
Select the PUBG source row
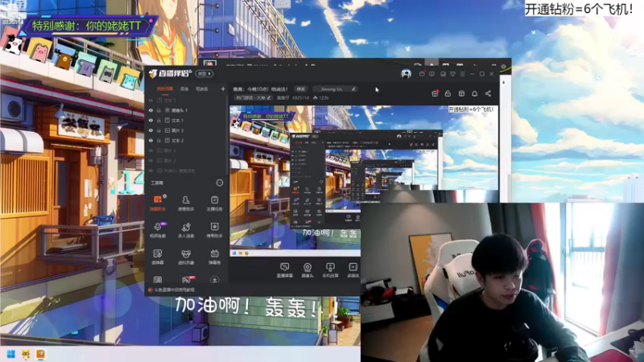pyautogui.click(x=186, y=171)
